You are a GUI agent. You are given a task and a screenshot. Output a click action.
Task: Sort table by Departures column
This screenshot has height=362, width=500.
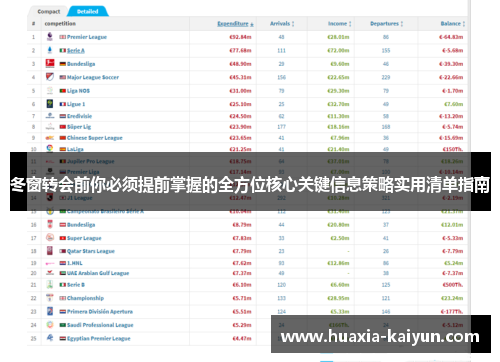[x=386, y=24]
